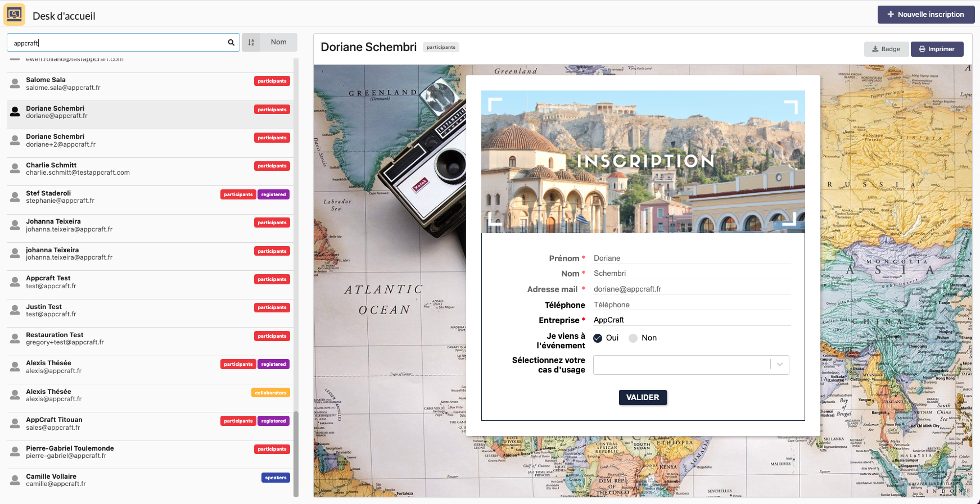
Task: Click the avatar icon of Salome Sala
Action: [x=15, y=84]
